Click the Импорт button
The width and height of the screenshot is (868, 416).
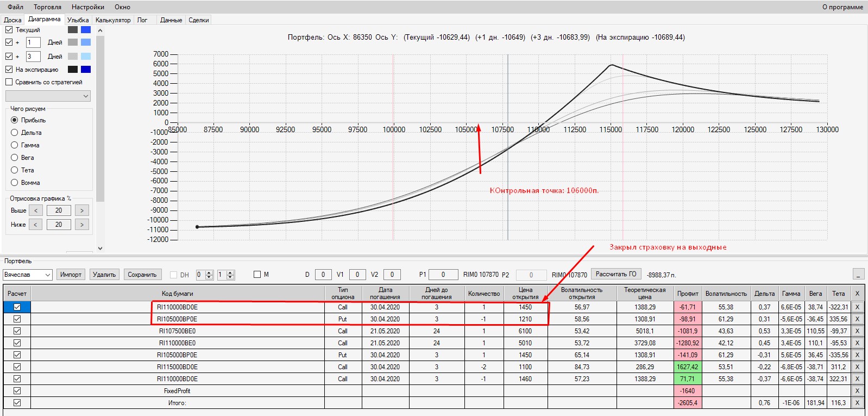(x=71, y=275)
